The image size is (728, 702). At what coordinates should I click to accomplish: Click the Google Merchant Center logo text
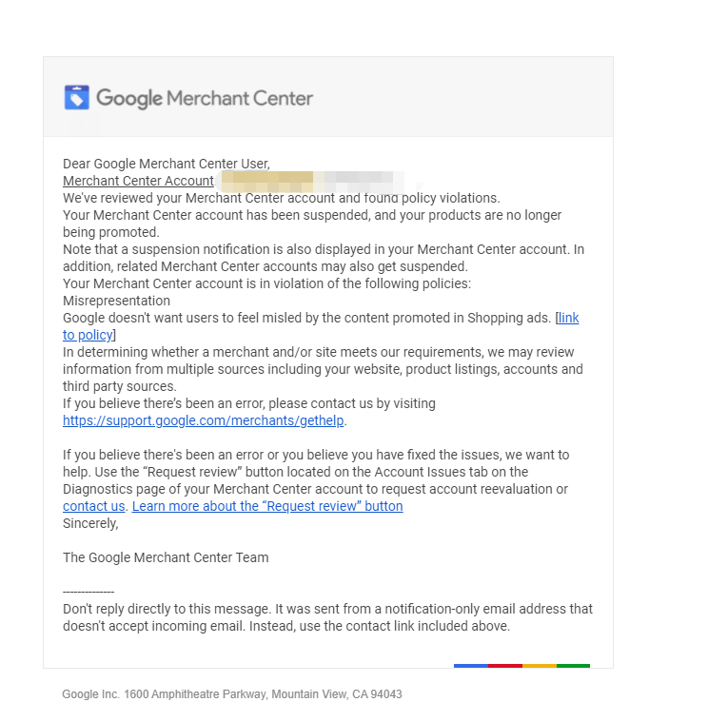click(205, 98)
